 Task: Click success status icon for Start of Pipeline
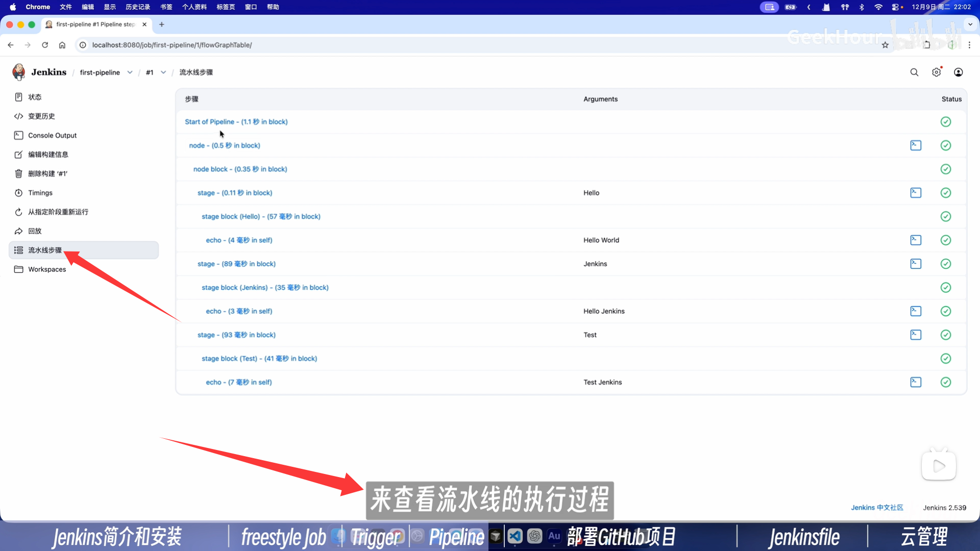point(945,122)
